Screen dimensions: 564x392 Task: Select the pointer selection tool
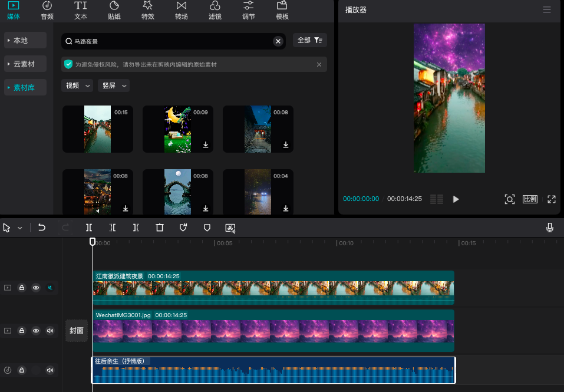coord(6,228)
